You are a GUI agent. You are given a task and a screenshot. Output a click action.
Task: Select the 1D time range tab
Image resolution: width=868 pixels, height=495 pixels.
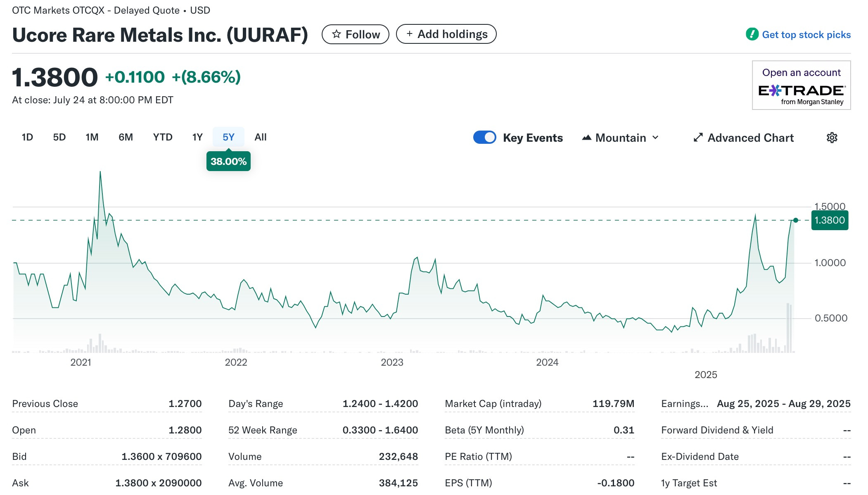point(27,137)
